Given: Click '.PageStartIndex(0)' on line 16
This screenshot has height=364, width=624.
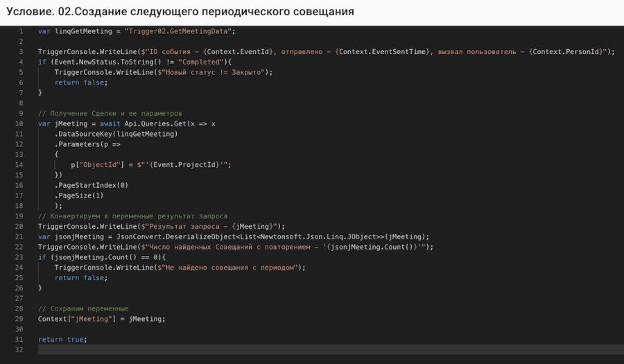Looking at the screenshot, I should (x=92, y=185).
